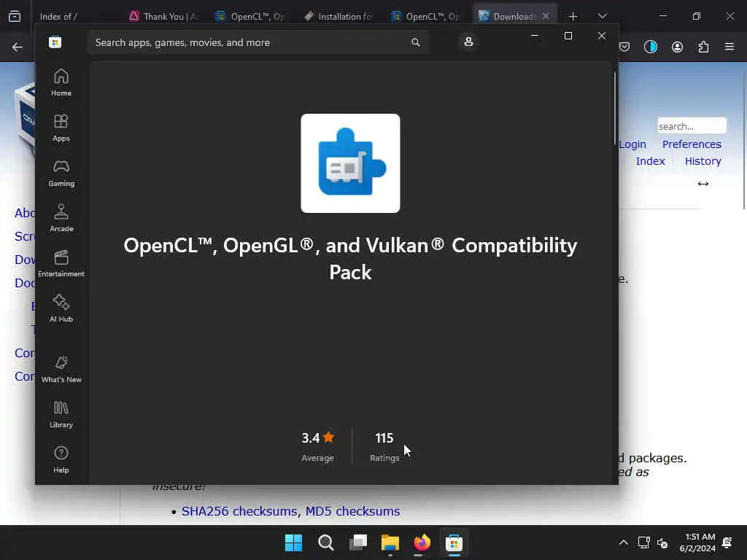Image resolution: width=747 pixels, height=560 pixels.
Task: Open File Explorer from taskbar
Action: 390,542
